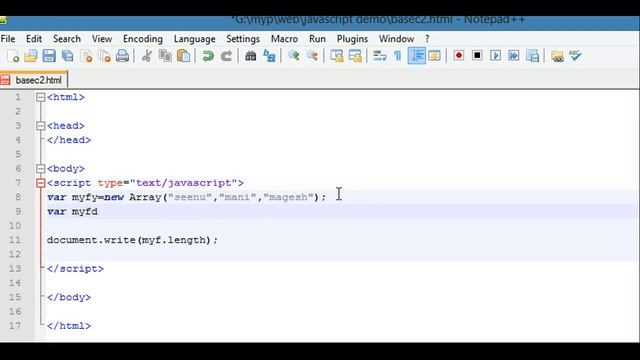Open the View menu

tap(102, 39)
